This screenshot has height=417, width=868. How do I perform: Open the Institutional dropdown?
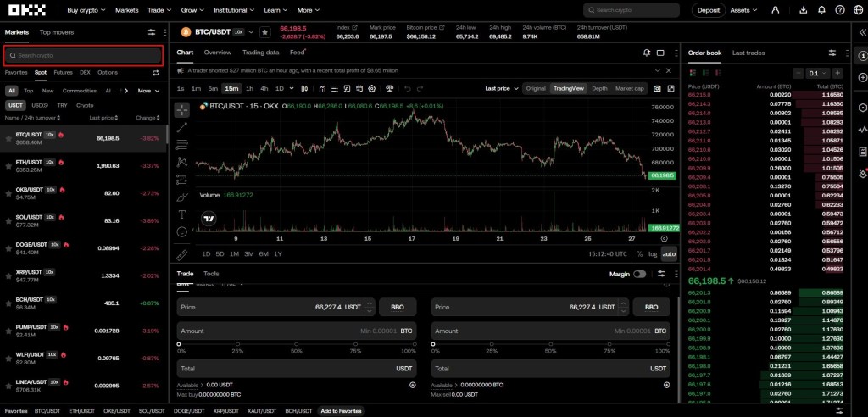[x=234, y=10]
